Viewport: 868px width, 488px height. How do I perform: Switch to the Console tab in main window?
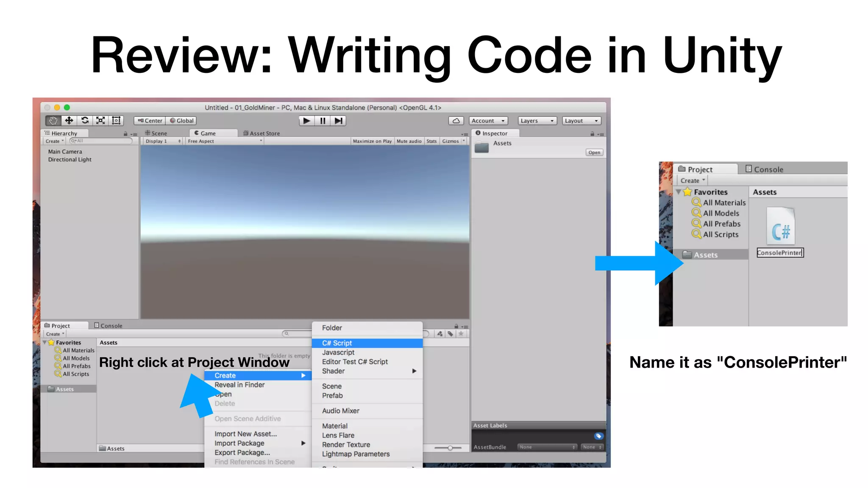(108, 326)
